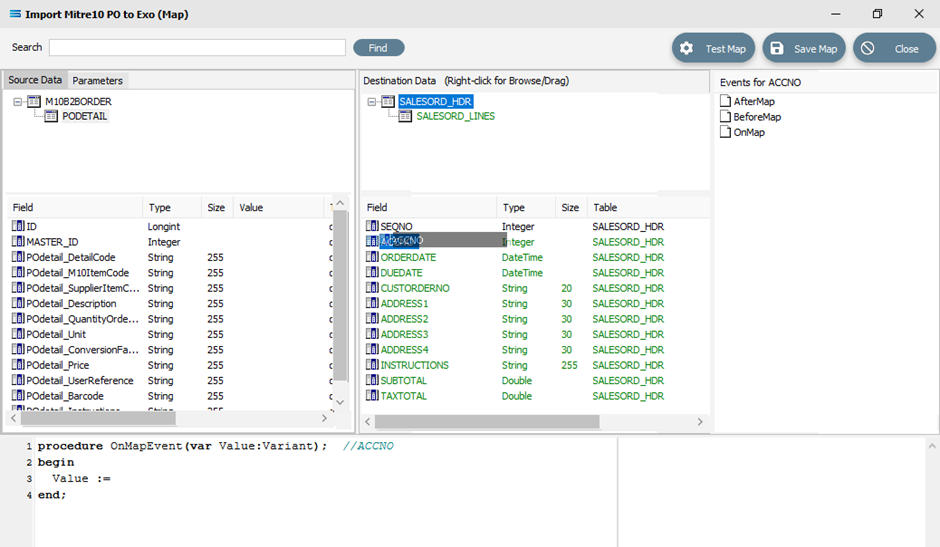The image size is (940, 547).
Task: Click the ID field icon
Action: [18, 226]
